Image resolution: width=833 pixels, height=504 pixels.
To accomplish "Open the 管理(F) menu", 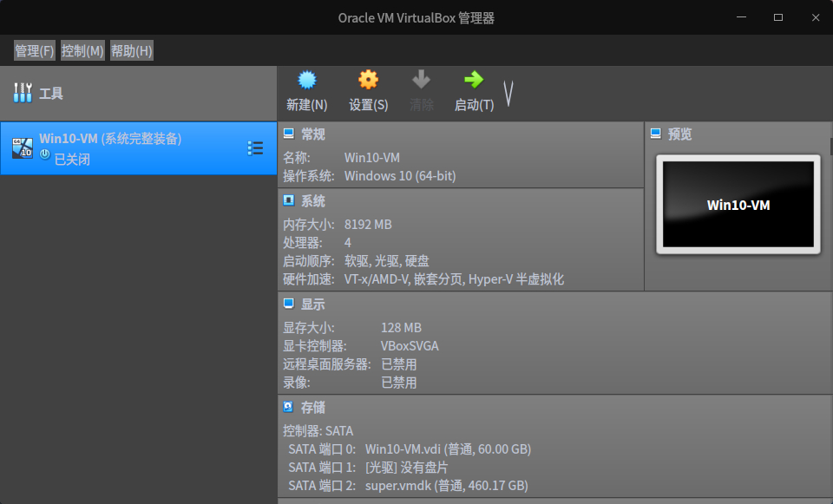I will tap(33, 49).
